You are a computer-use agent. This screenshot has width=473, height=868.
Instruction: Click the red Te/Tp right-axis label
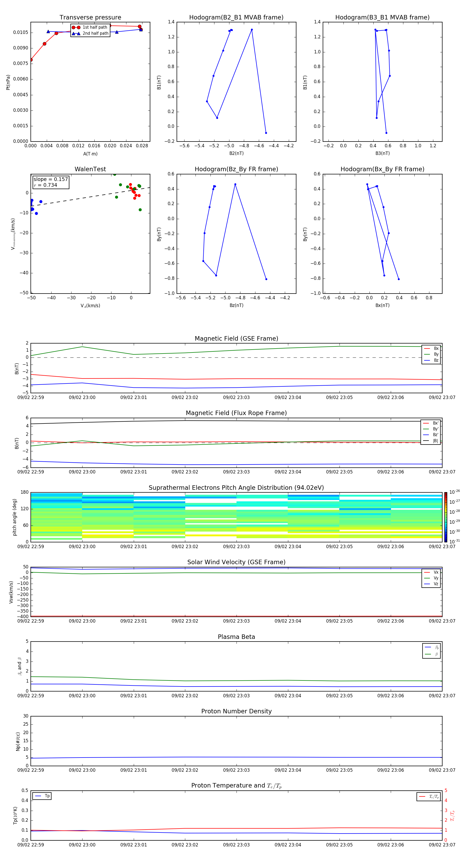[453, 815]
